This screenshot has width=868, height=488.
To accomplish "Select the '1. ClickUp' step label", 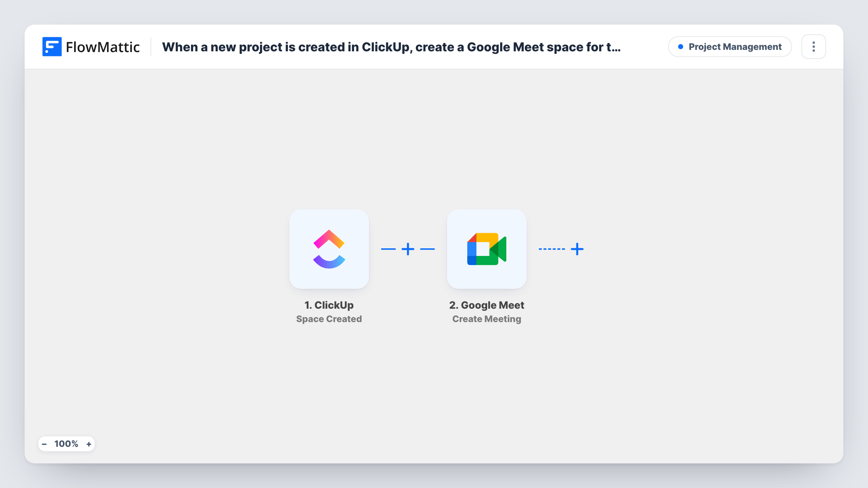I will tap(329, 305).
